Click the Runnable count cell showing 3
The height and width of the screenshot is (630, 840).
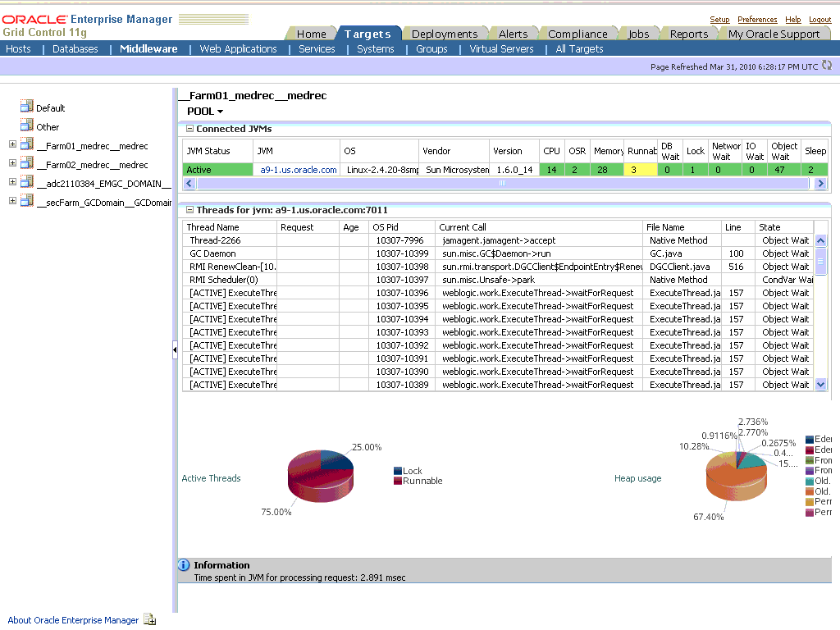pos(641,170)
